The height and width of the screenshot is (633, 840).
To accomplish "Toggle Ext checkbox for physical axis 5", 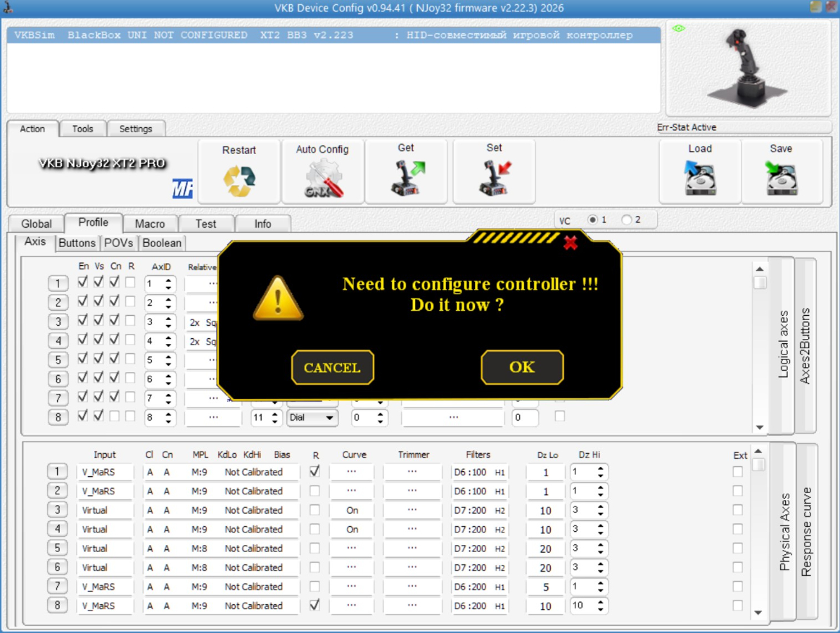I will [x=738, y=548].
